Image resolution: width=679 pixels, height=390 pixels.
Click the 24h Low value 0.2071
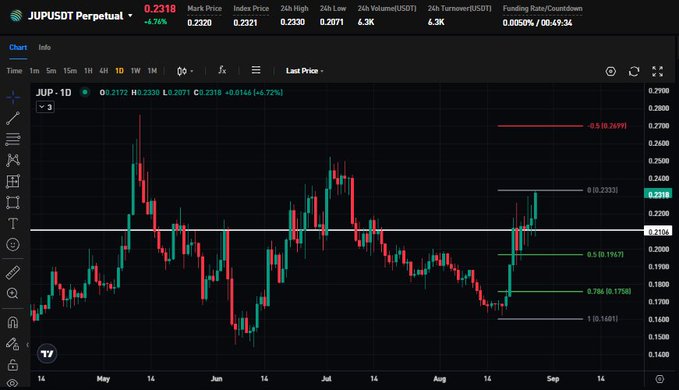point(331,22)
